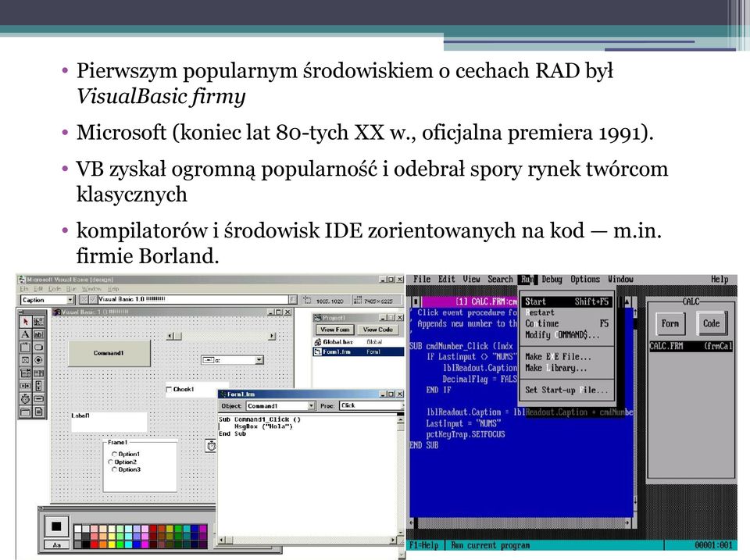Choose the File List Box tool

[x=38, y=412]
